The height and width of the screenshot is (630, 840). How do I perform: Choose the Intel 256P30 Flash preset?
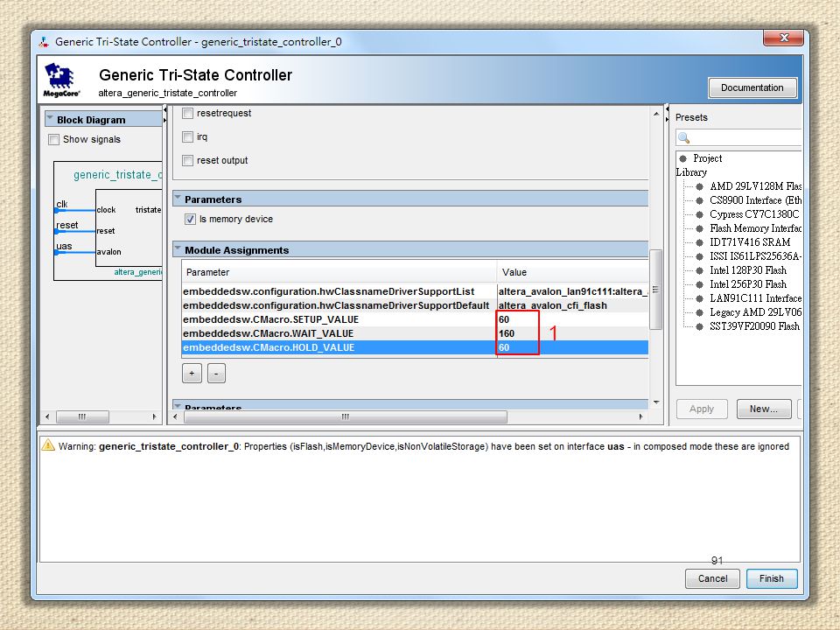tap(748, 283)
